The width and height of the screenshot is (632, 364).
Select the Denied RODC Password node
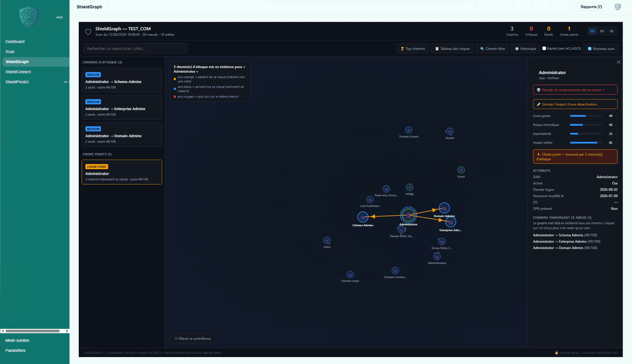(402, 230)
